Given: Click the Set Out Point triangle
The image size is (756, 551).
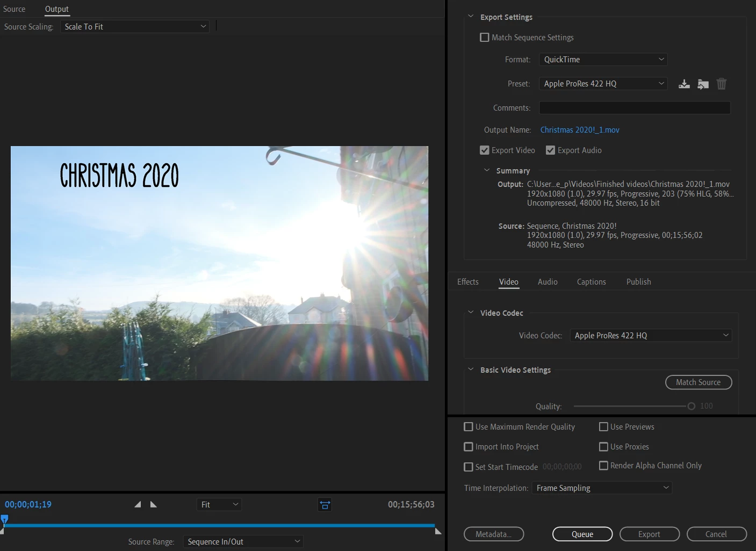Looking at the screenshot, I should coord(153,504).
